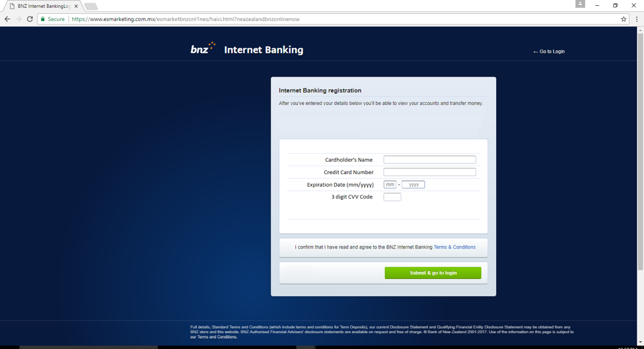This screenshot has height=349, width=644.
Task: Click the browser forward arrow
Action: click(x=18, y=19)
